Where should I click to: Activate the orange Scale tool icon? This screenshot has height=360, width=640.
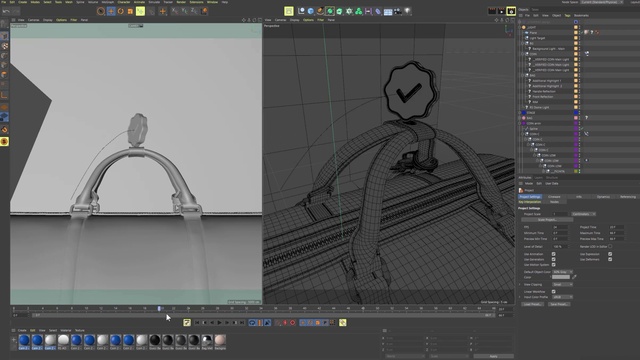tap(130, 11)
